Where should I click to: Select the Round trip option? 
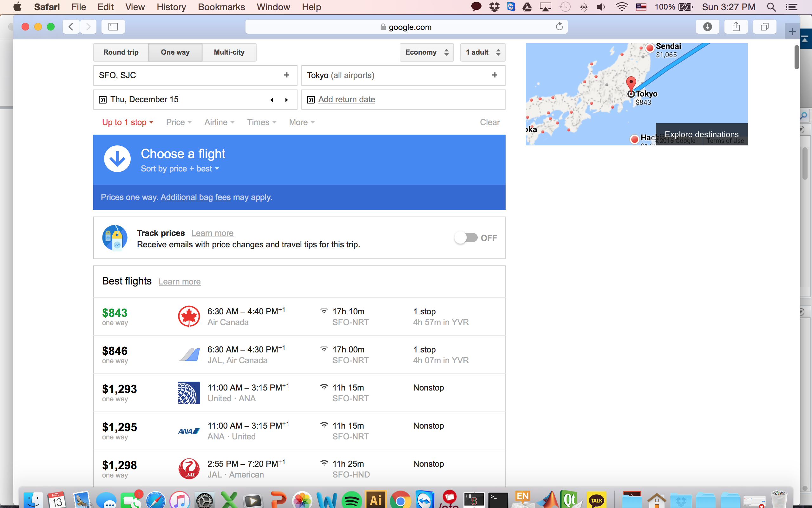click(121, 52)
